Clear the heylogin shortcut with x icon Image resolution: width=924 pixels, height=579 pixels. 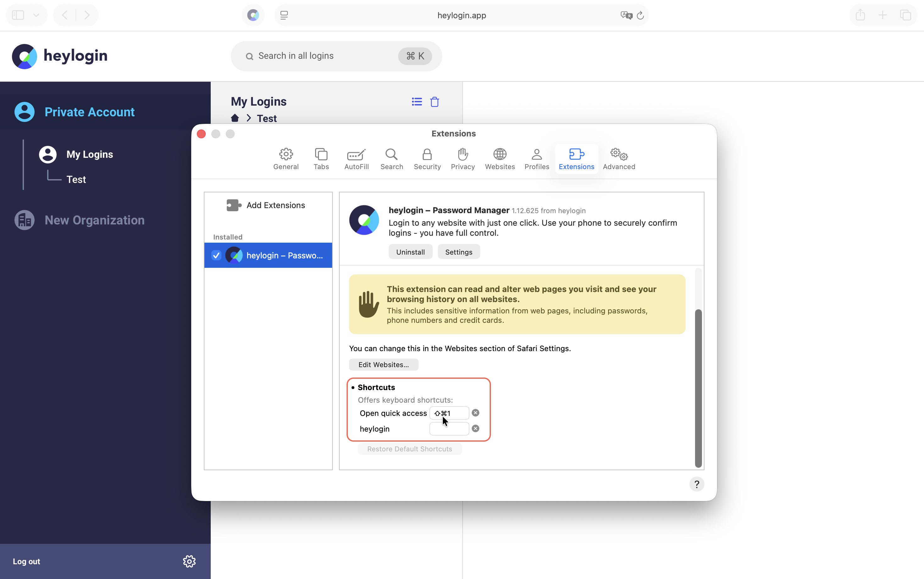[x=475, y=428]
